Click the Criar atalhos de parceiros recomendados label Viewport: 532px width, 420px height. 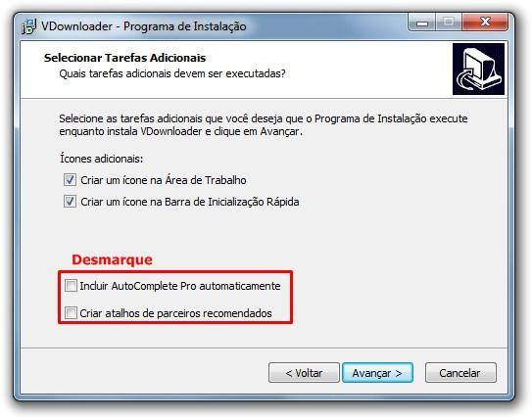pyautogui.click(x=175, y=313)
